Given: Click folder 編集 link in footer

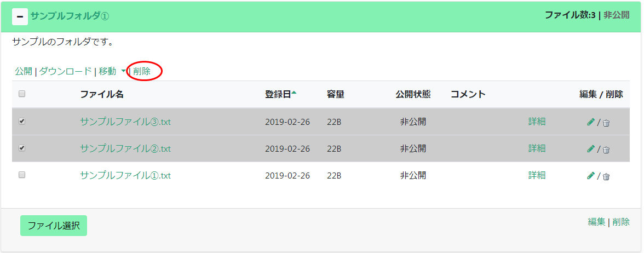Looking at the screenshot, I should (x=596, y=222).
